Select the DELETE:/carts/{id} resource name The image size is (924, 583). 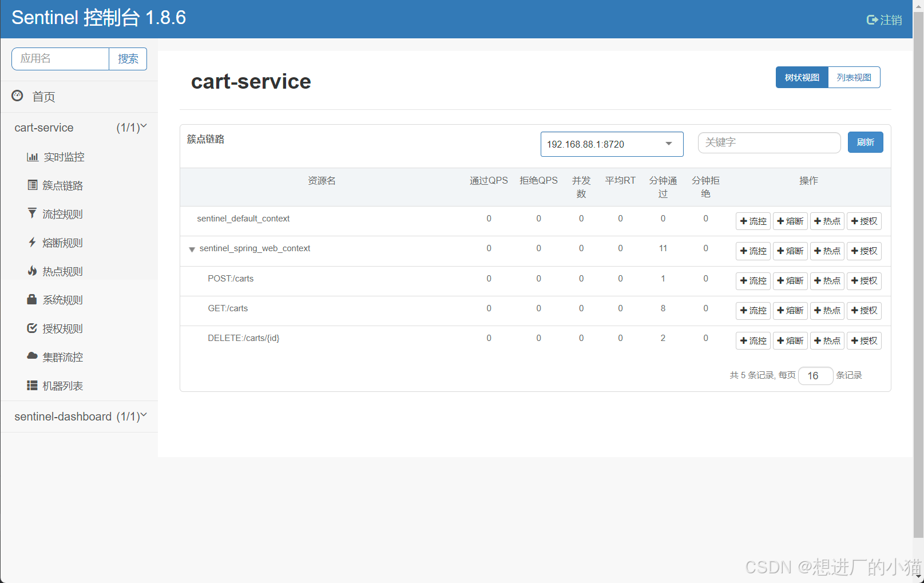coord(244,338)
